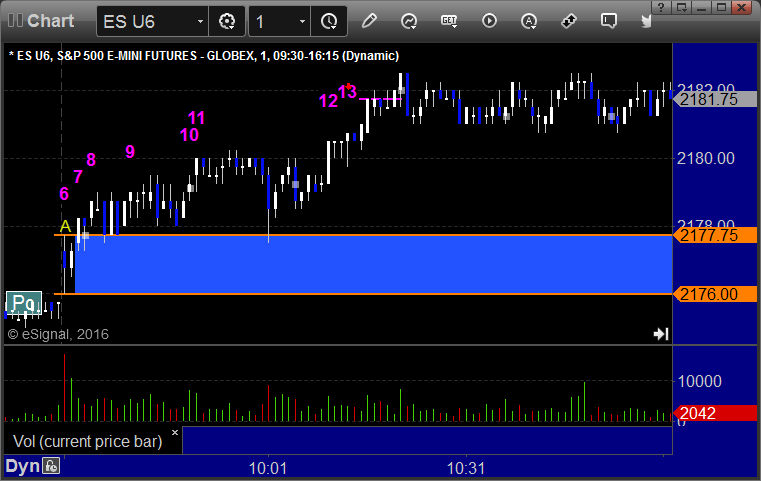Viewport: 761px width, 481px height.
Task: Start bar replay with play icon
Action: (x=489, y=21)
